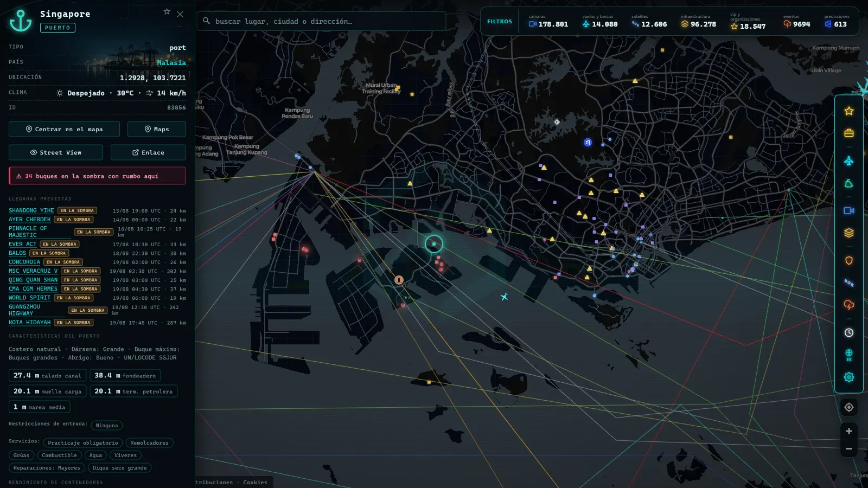This screenshot has width=868, height=488.
Task: Toggle the eventos filter
Action: coord(796,22)
